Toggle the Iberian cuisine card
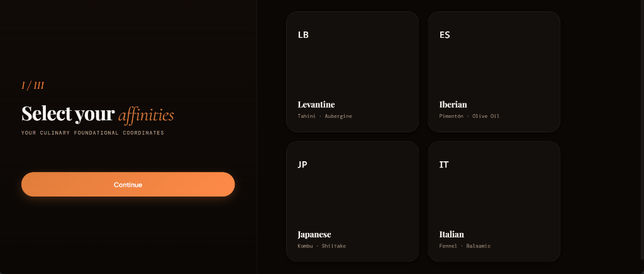Screen dimensions: 644x274 494,72
